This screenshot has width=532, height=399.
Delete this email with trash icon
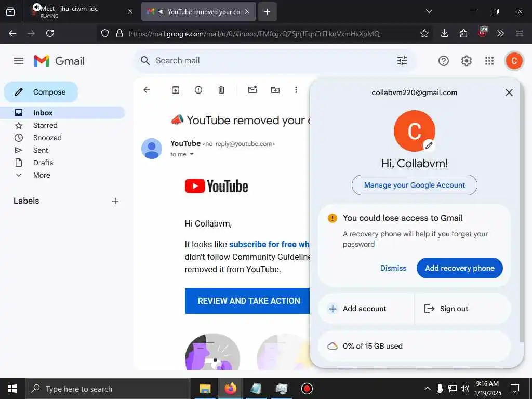coord(221,90)
